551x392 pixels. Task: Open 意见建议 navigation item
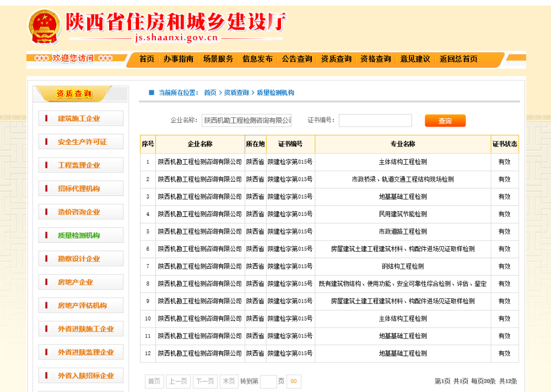(x=415, y=59)
